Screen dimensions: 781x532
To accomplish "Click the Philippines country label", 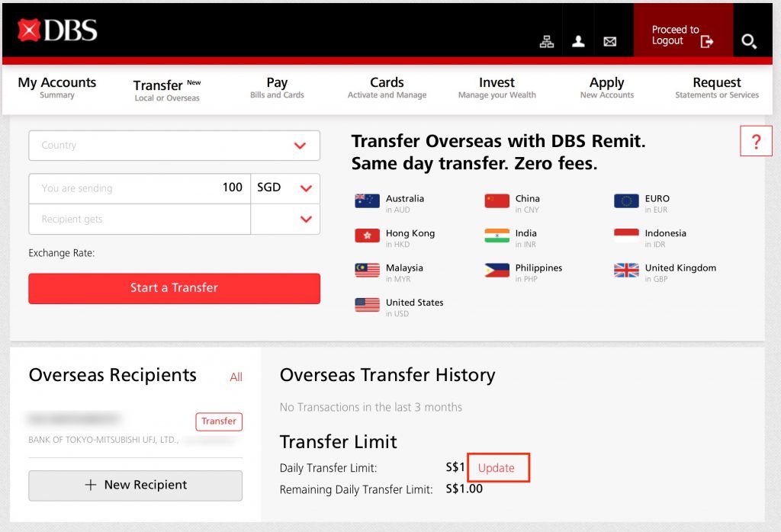I will pyautogui.click(x=539, y=268).
